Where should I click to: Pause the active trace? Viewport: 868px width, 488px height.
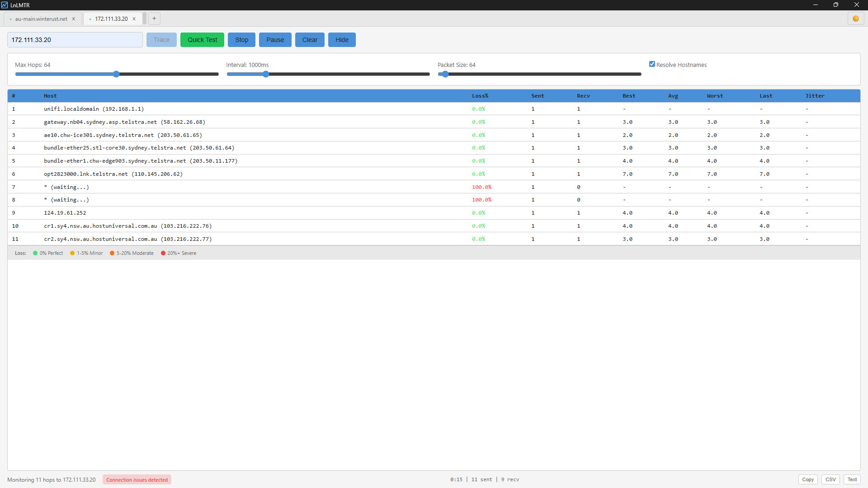pyautogui.click(x=275, y=40)
